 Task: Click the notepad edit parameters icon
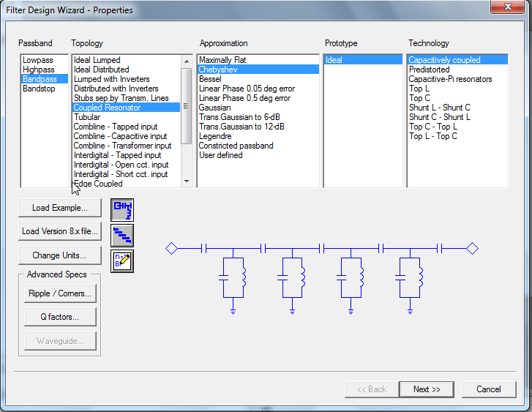pyautogui.click(x=121, y=261)
